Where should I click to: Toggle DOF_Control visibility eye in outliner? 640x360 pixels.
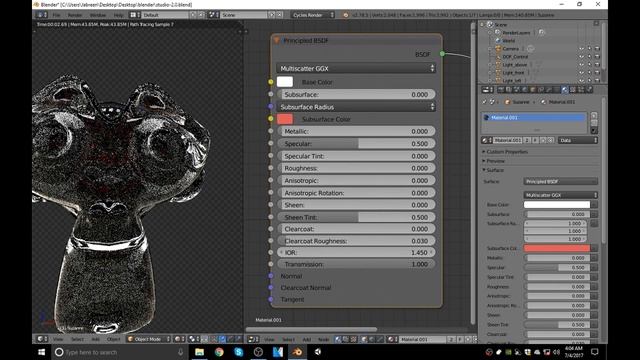pos(581,57)
